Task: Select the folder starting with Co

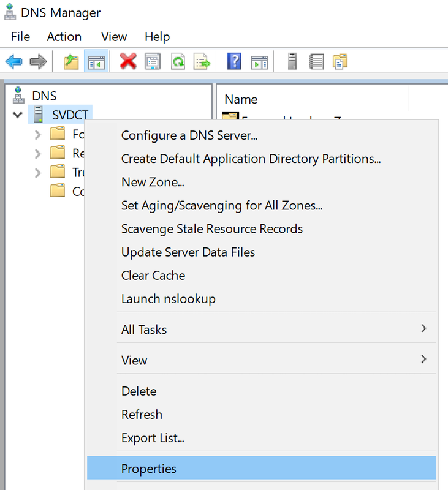Action: (x=67, y=191)
